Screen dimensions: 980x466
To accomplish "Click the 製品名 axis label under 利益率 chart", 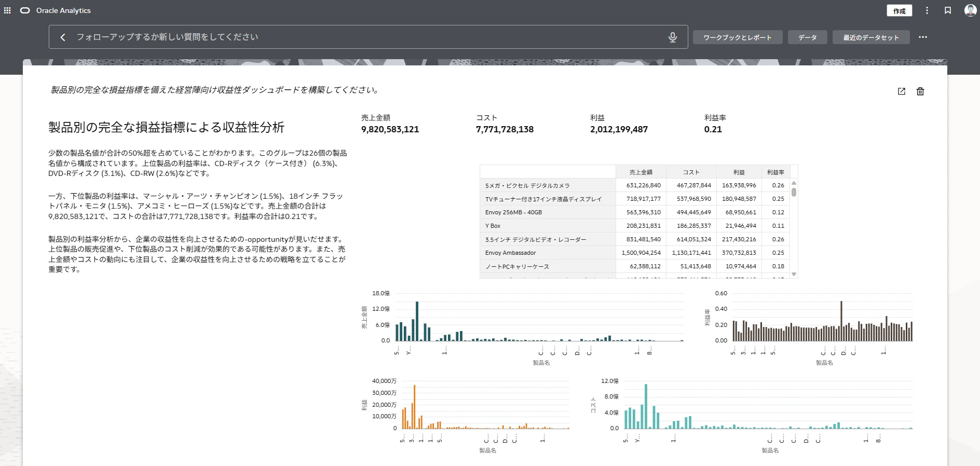I will 824,363.
